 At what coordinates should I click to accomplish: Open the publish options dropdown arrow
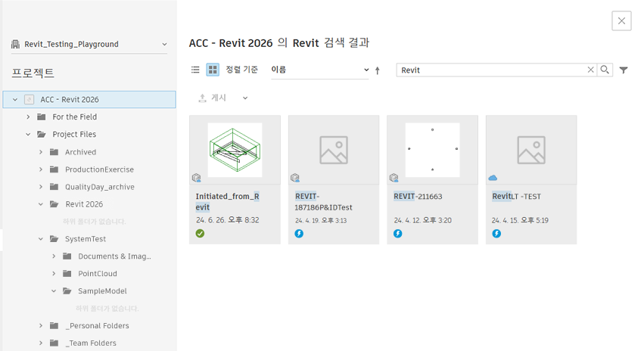pos(245,98)
